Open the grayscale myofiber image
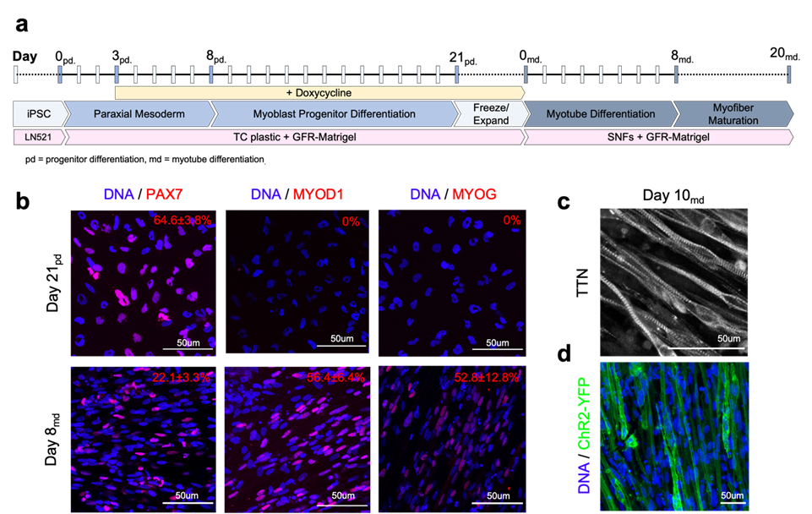The width and height of the screenshot is (812, 514). tap(673, 282)
